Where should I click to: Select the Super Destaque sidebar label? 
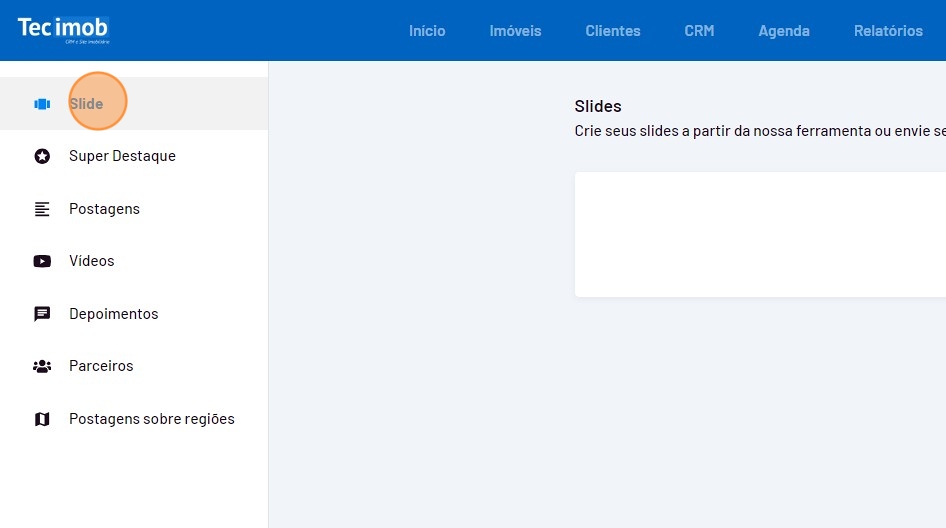[x=122, y=156]
